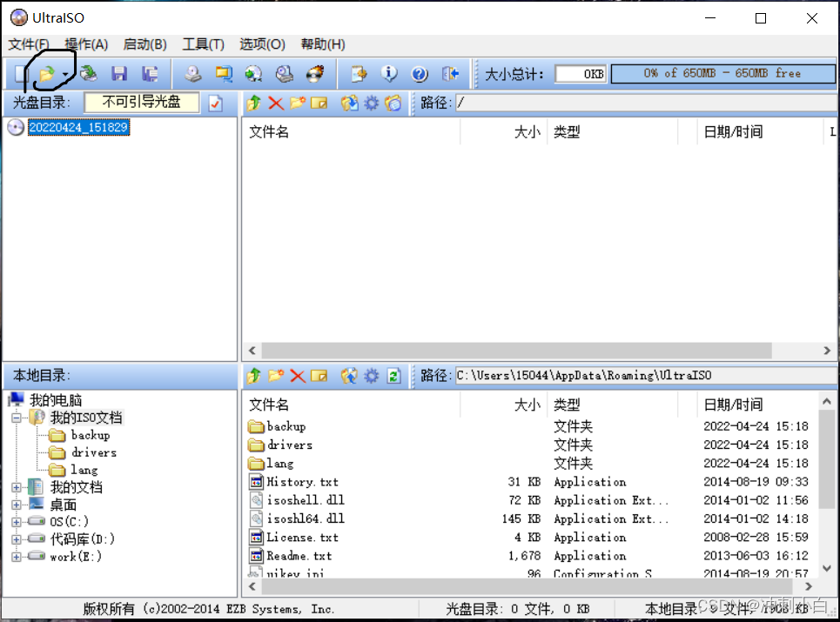Image resolution: width=840 pixels, height=622 pixels.
Task: Click the last icon of disc pane toolbar
Action: pos(393,103)
